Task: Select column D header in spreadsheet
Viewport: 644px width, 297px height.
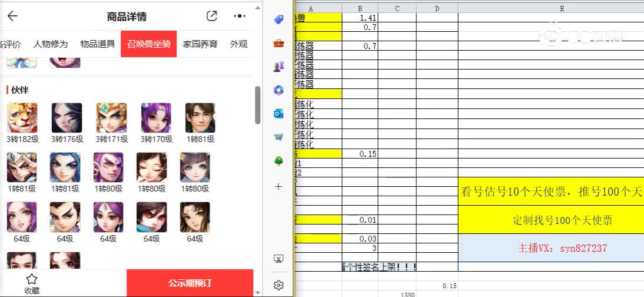Action: (437, 8)
